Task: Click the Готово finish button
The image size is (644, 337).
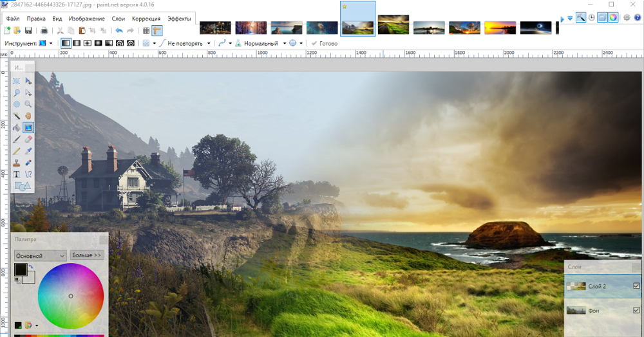Action: (324, 43)
